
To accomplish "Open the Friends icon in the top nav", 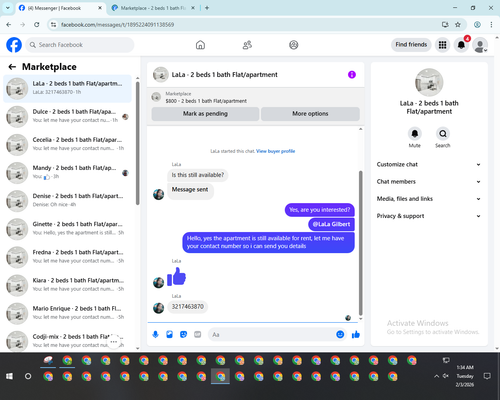I will 247,45.
